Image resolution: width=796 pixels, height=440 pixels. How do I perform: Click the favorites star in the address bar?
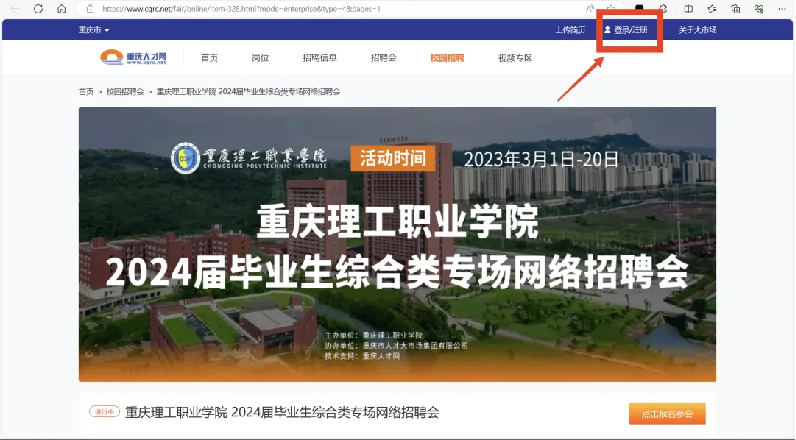pos(610,7)
